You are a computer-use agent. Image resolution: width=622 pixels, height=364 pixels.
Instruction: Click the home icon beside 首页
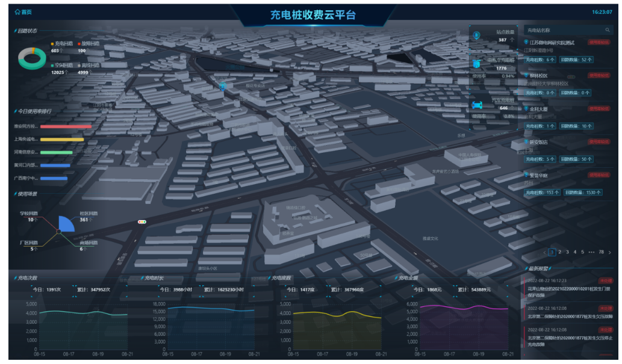click(17, 12)
